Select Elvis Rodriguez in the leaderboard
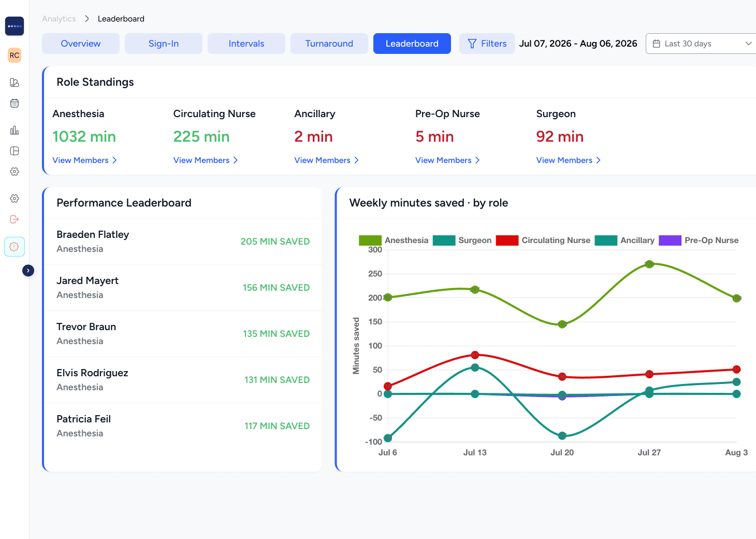 click(x=183, y=380)
